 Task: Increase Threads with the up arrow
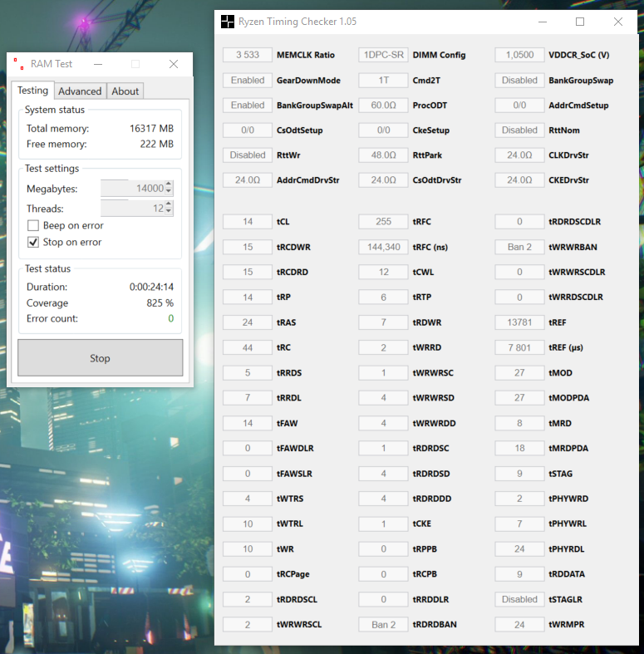click(x=169, y=204)
